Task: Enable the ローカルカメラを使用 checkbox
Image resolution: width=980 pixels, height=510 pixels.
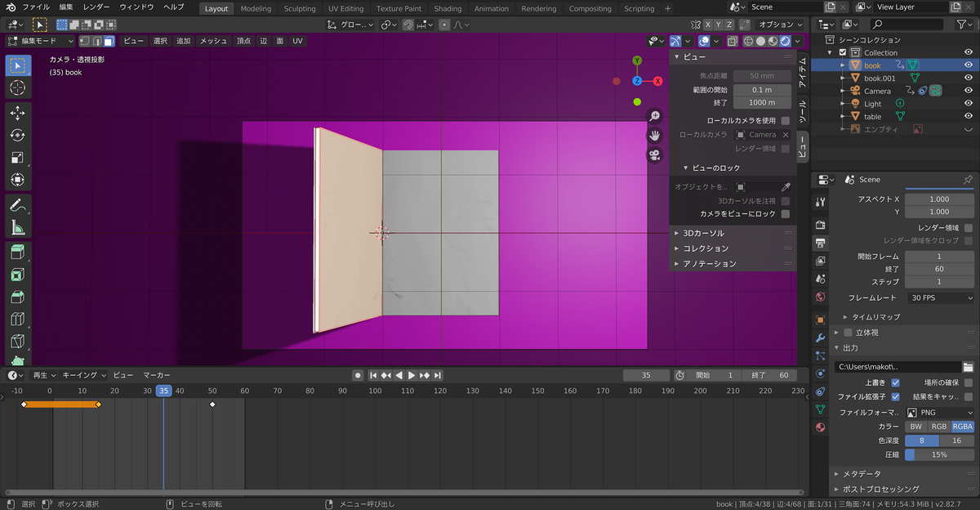Action: (786, 120)
